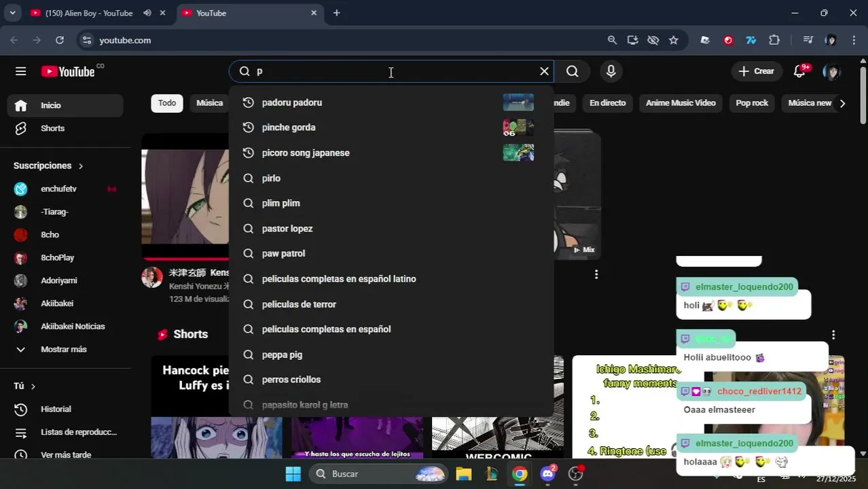The height and width of the screenshot is (489, 868).
Task: Go to Inicio in the sidebar
Action: coord(65,105)
